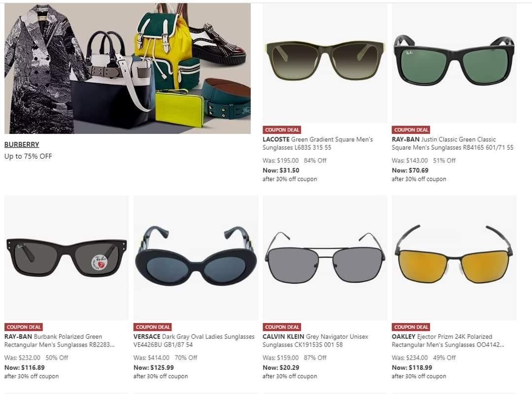The height and width of the screenshot is (394, 532).
Task: Click the Oakley Ejector Prizm 24K title
Action: 448,341
